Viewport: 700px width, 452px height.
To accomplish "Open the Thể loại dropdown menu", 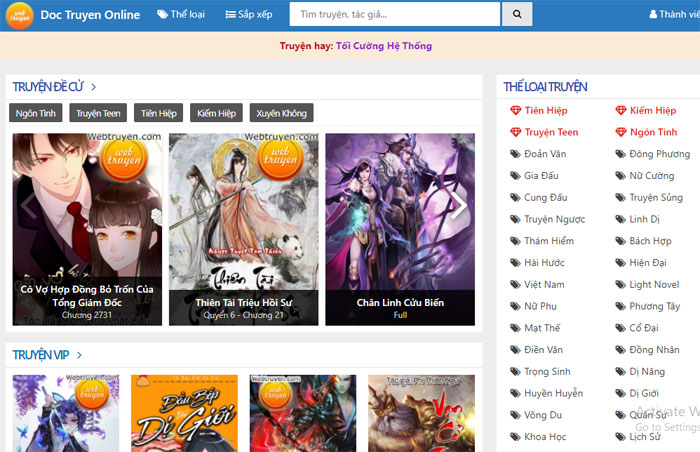I will (180, 15).
